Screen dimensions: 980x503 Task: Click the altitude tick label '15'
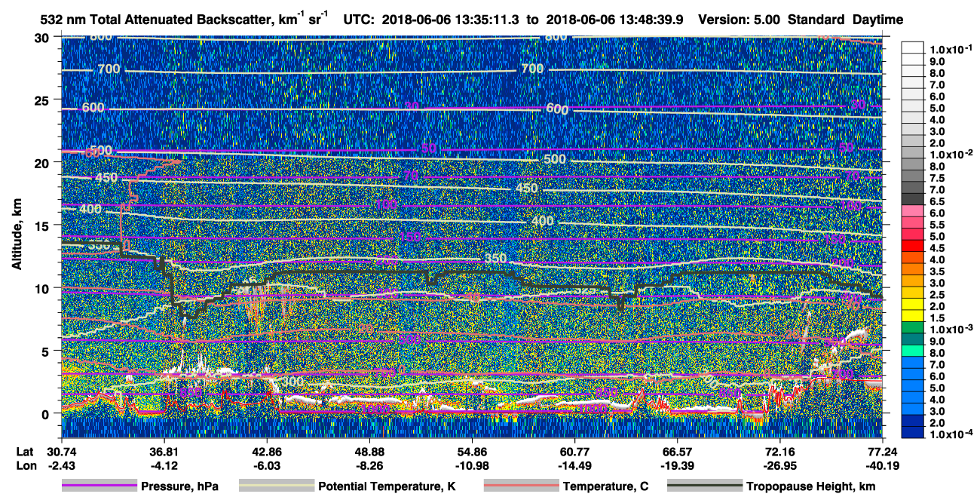44,225
